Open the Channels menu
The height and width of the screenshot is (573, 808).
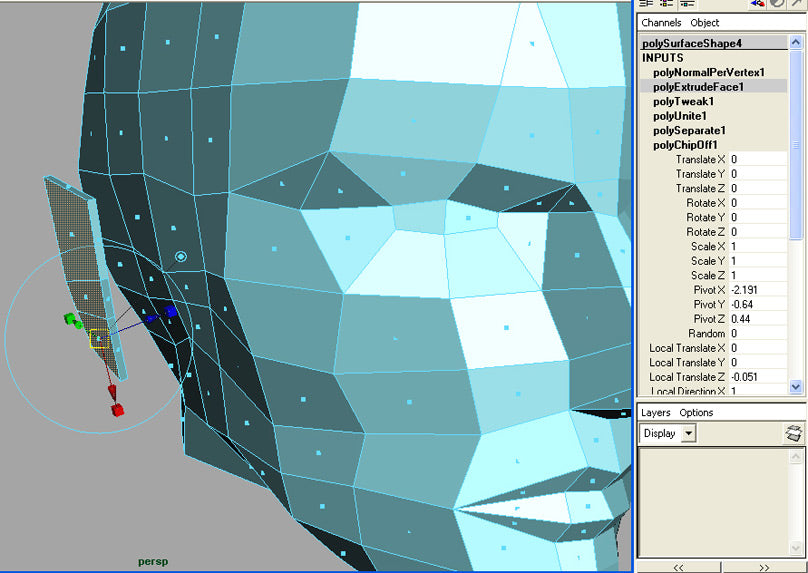(661, 22)
